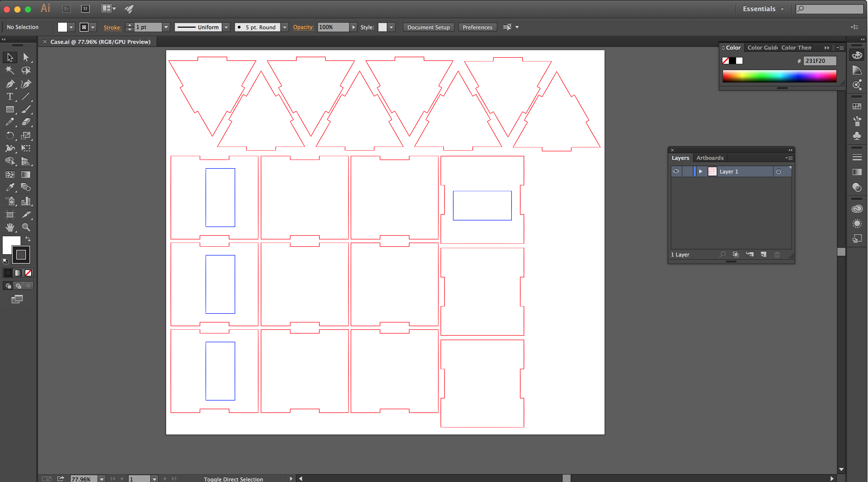Set default fill and stroke
The width and height of the screenshot is (868, 482).
tap(5, 261)
